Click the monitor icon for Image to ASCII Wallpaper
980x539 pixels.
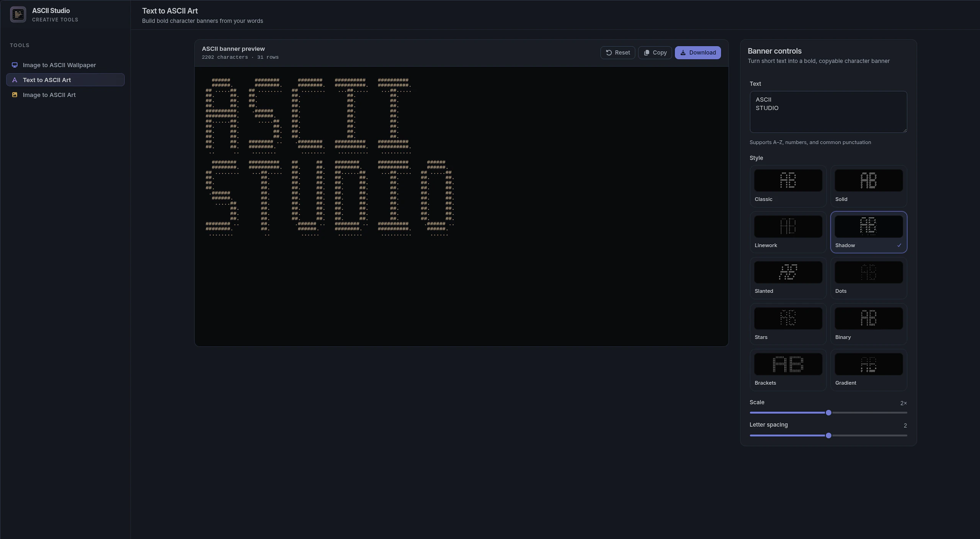tap(15, 65)
